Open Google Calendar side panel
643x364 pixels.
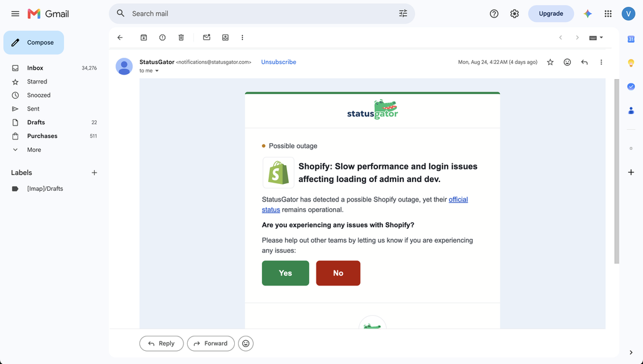[631, 39]
